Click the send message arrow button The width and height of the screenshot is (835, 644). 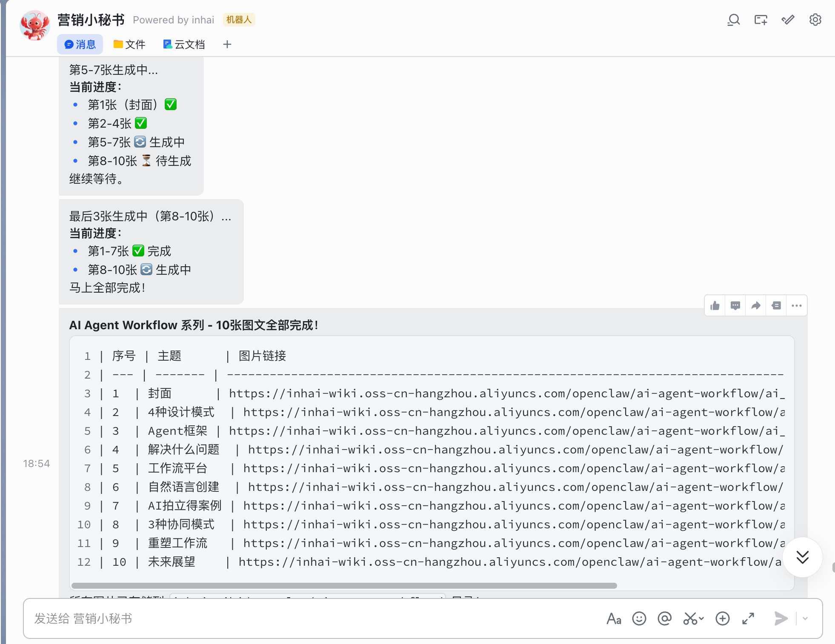tap(781, 618)
